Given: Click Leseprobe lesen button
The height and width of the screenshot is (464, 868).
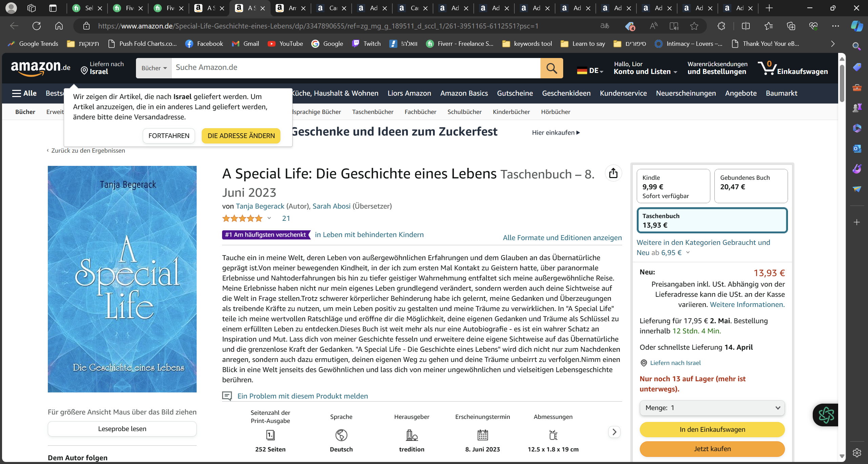Looking at the screenshot, I should tap(122, 429).
